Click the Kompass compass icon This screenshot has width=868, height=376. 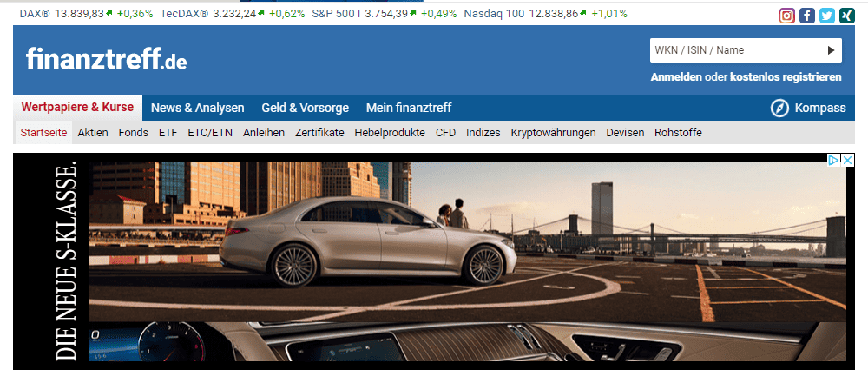click(x=779, y=108)
